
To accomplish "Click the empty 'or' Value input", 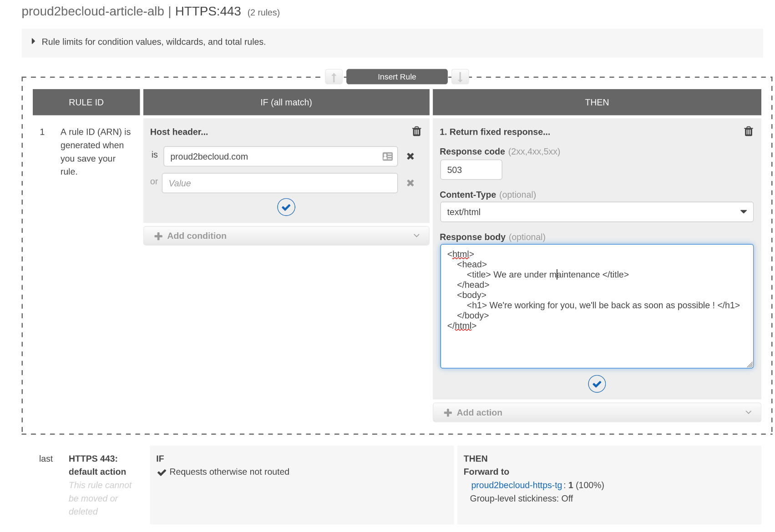I will 279,183.
